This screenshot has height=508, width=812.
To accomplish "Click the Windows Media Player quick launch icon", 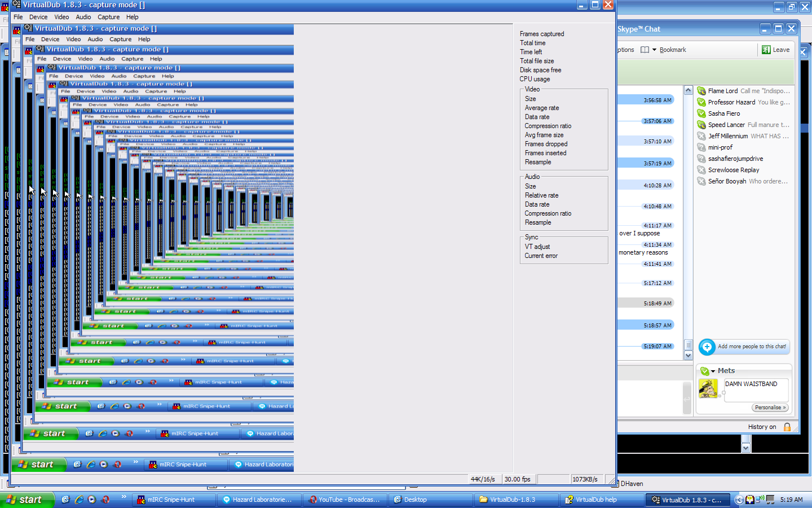I will [92, 500].
